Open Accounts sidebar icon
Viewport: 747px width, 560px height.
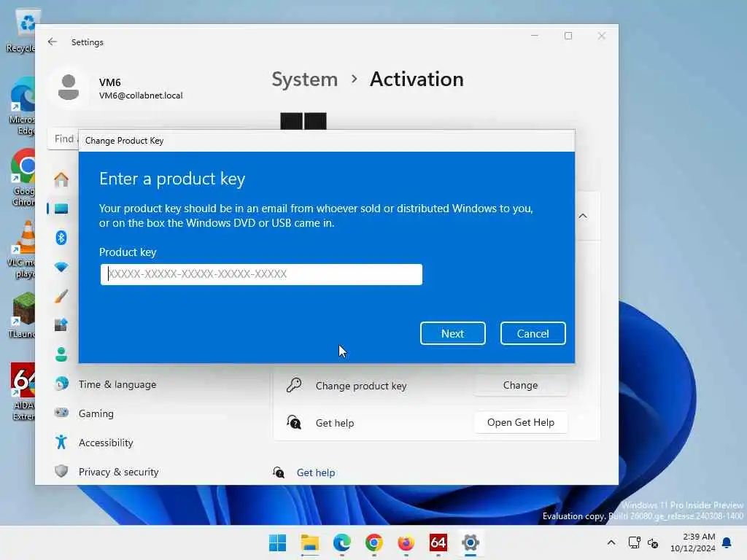[61, 354]
